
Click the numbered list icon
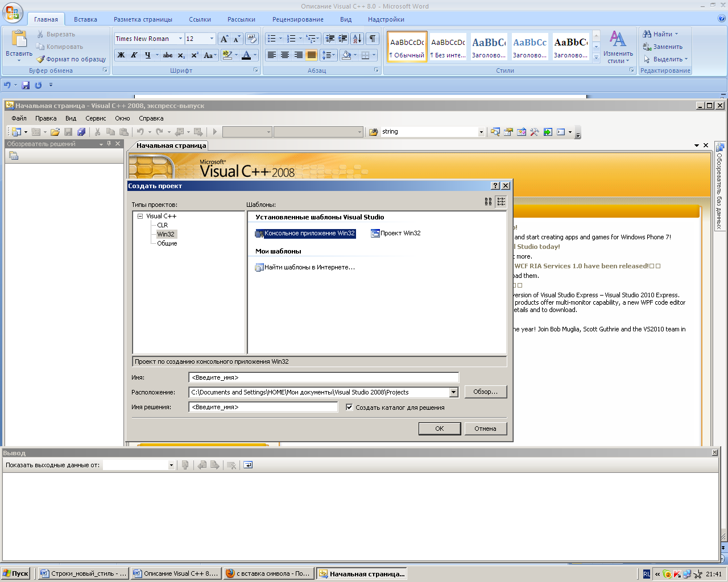(291, 39)
